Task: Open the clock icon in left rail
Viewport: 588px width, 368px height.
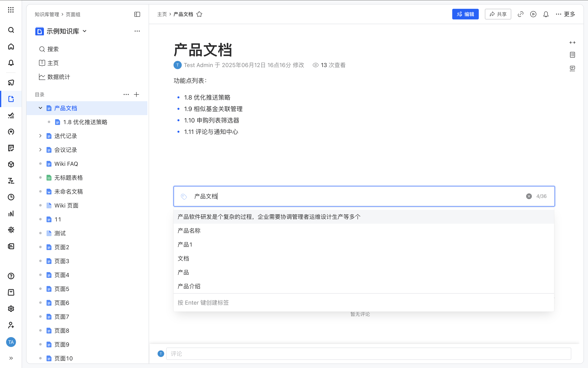Action: pyautogui.click(x=11, y=197)
